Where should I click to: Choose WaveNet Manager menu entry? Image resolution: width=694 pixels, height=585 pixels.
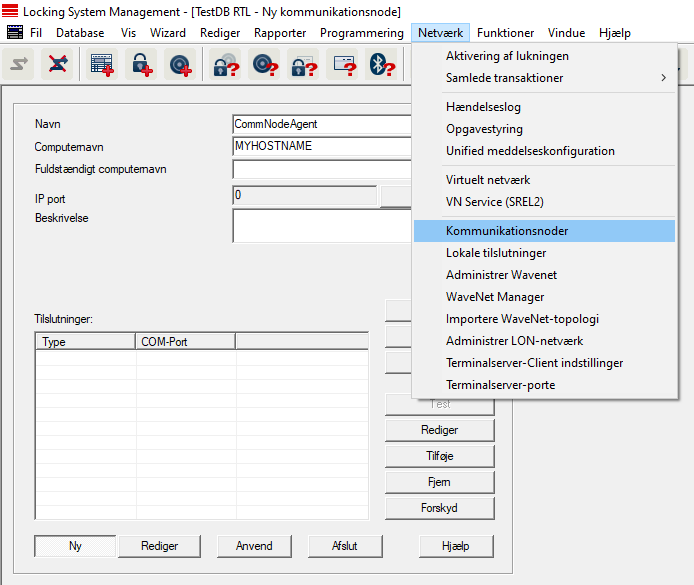tap(495, 297)
